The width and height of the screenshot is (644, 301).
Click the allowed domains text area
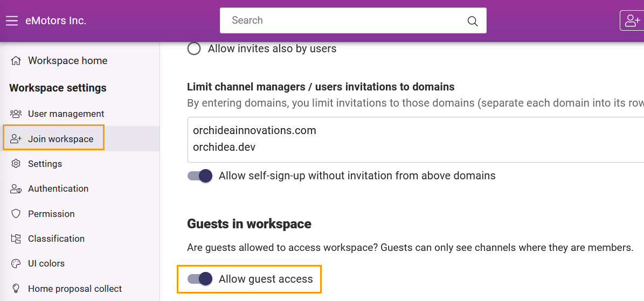[x=416, y=139]
